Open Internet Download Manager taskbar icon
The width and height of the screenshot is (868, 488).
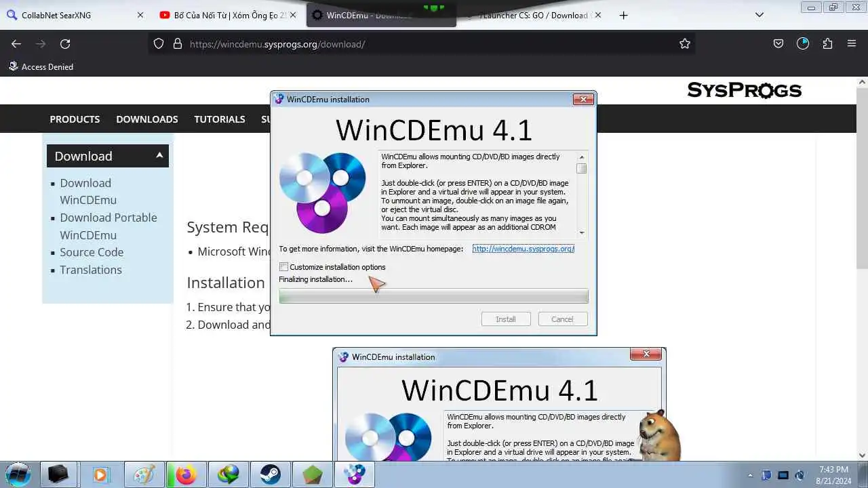(x=228, y=474)
